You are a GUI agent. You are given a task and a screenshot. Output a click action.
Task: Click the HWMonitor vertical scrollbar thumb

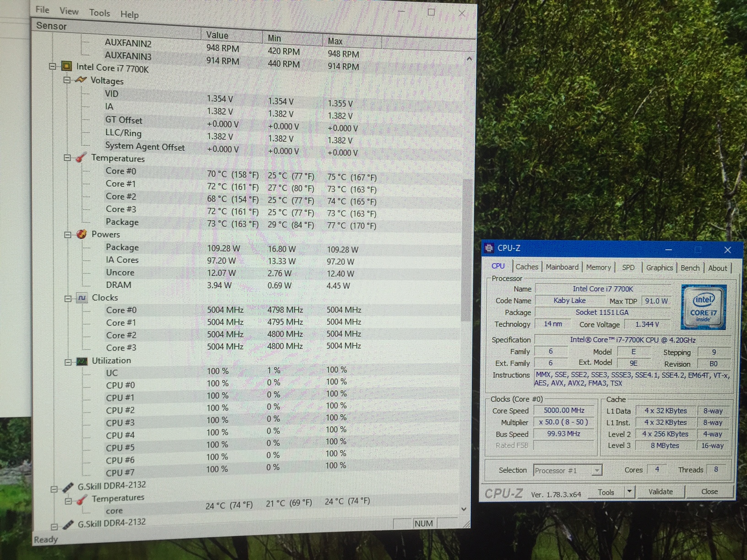pyautogui.click(x=466, y=249)
